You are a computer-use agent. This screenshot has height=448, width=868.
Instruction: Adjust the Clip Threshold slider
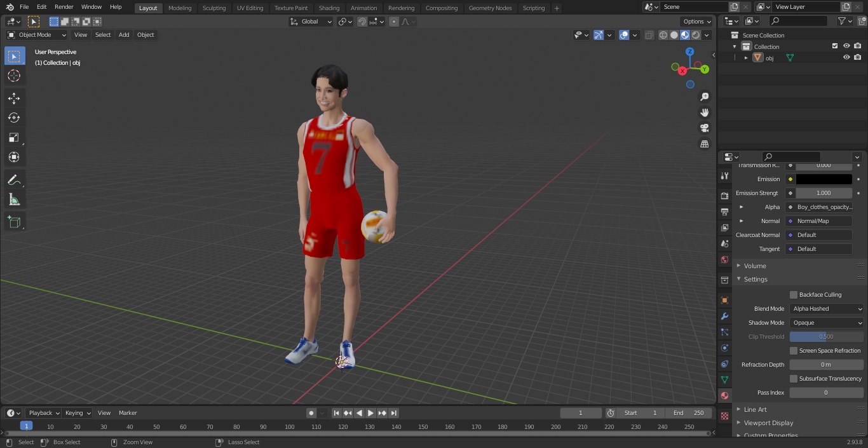[827, 337]
